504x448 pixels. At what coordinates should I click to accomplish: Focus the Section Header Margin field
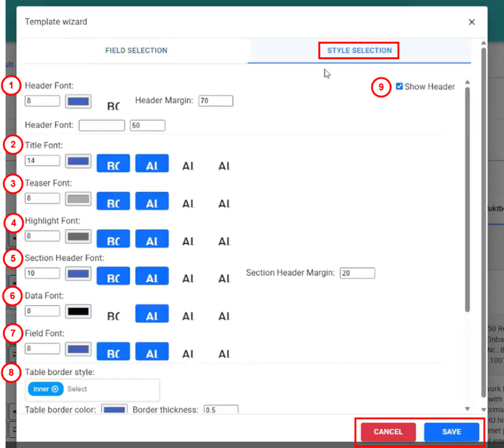click(x=357, y=273)
